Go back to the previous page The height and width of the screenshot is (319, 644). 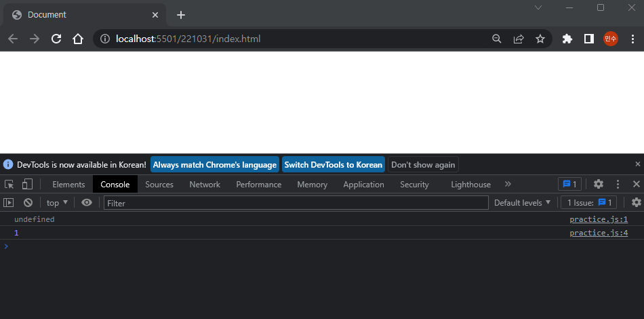(13, 39)
